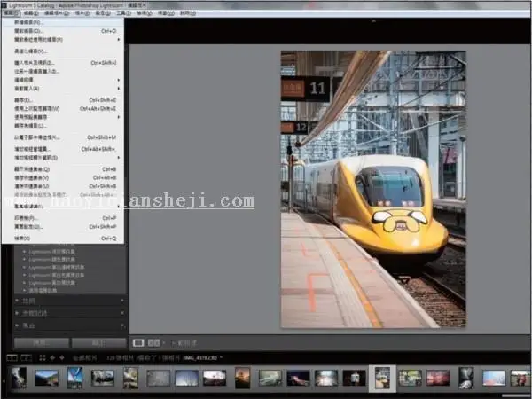Expand the History panel disclosure triangle
This screenshot has height=399, width=532.
pos(17,313)
